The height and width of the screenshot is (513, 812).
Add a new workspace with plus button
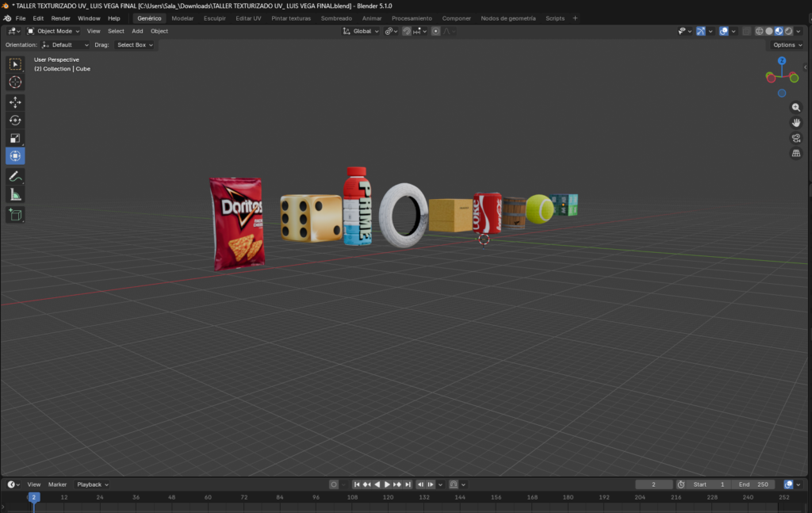pos(575,18)
